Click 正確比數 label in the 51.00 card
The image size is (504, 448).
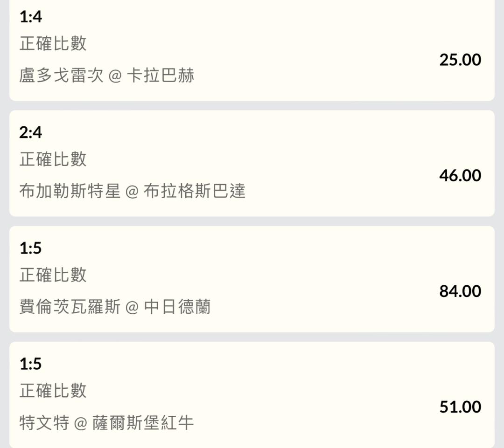[53, 390]
